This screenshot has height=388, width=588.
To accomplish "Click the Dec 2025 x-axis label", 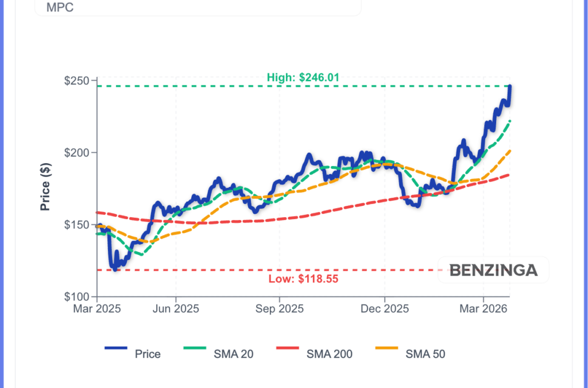I will 385,309.
